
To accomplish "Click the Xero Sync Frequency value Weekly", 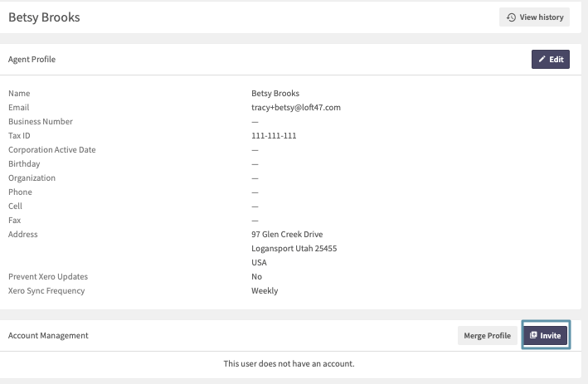I will 265,291.
